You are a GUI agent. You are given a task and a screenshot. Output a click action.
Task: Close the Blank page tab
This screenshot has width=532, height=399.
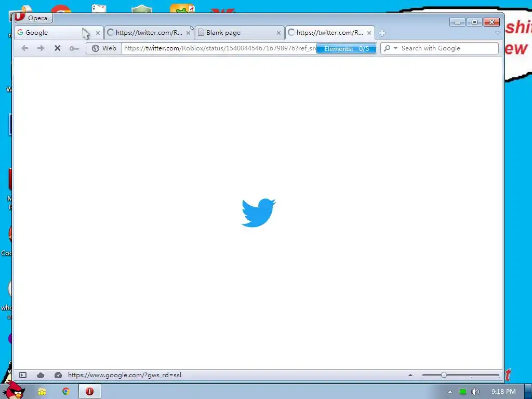pos(278,33)
